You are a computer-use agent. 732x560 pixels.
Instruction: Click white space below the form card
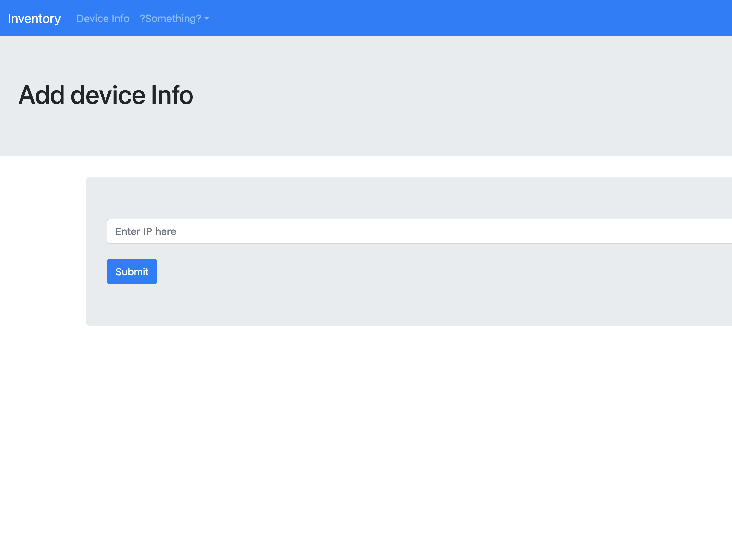(367, 433)
